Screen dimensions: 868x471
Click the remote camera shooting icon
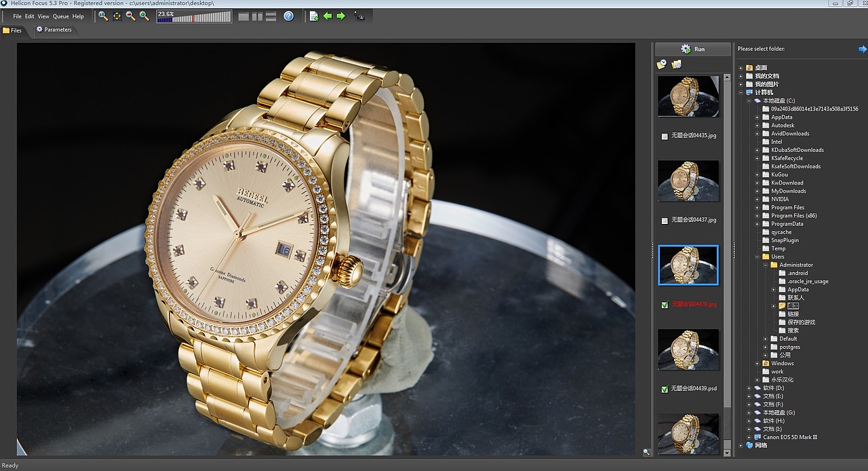359,16
